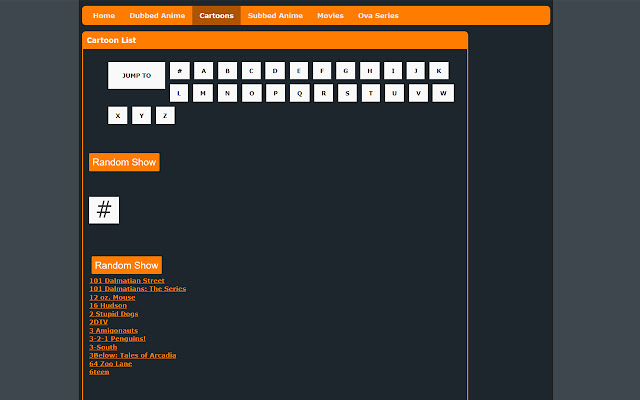Jump to shows starting with Q
The width and height of the screenshot is (640, 400).
click(x=299, y=93)
